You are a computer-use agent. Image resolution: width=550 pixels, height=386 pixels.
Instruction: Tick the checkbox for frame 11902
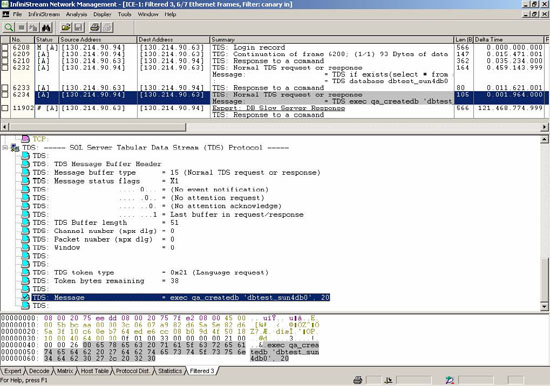point(5,108)
